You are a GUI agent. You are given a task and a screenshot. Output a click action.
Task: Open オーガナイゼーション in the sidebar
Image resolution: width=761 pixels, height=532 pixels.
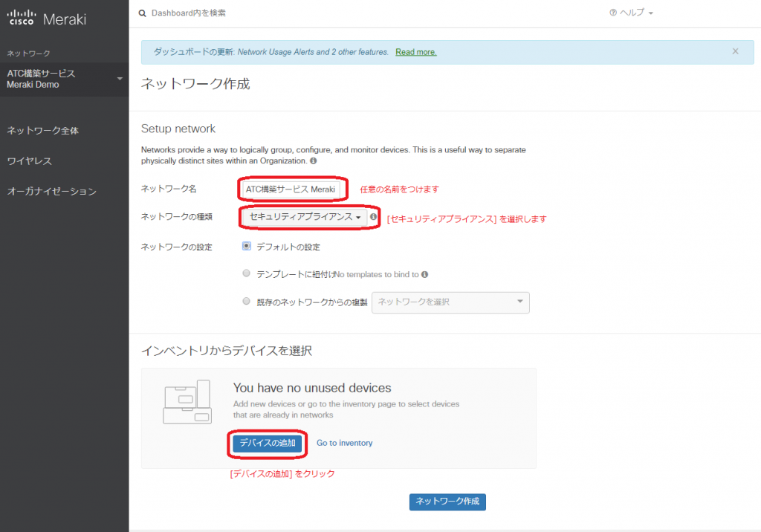pos(51,191)
